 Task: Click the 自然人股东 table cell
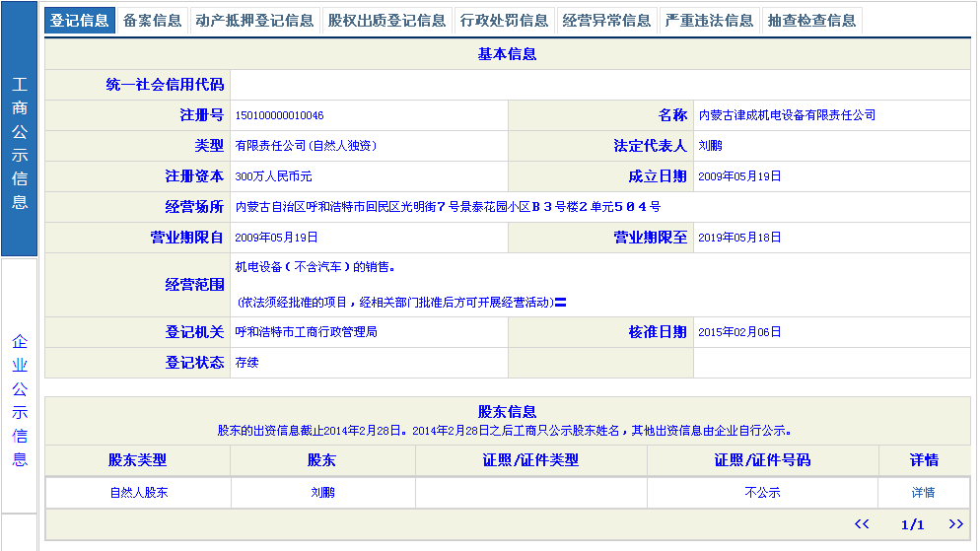[x=138, y=492]
